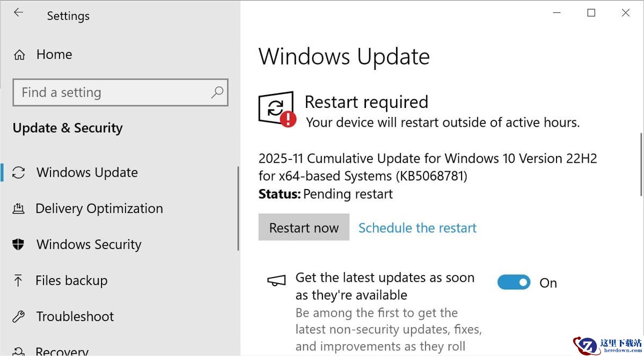644x356 pixels.
Task: Open Delivery Optimization in sidebar
Action: (99, 208)
